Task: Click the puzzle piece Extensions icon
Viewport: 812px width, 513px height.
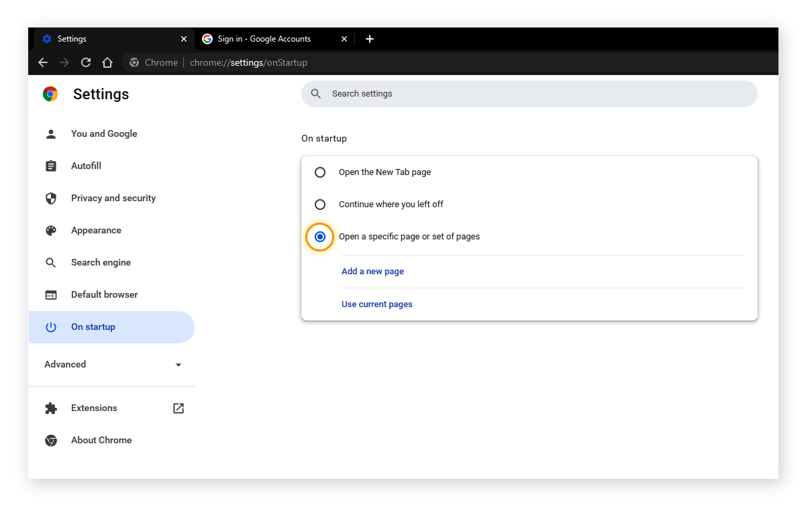Action: pyautogui.click(x=51, y=408)
